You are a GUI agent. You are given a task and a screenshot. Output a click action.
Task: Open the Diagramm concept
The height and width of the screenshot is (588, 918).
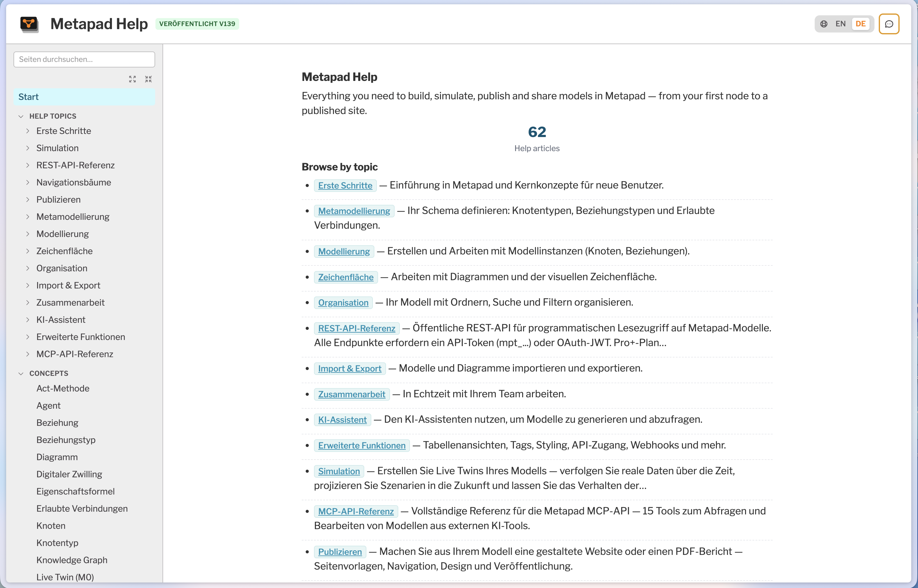[x=57, y=457]
